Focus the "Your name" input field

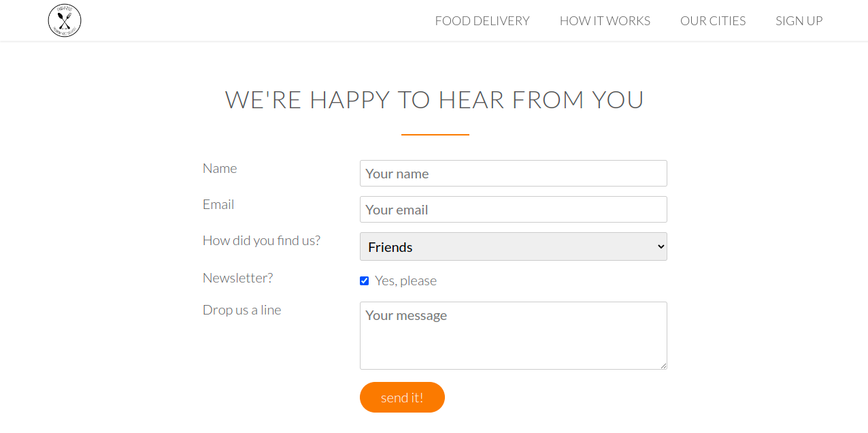pyautogui.click(x=513, y=173)
